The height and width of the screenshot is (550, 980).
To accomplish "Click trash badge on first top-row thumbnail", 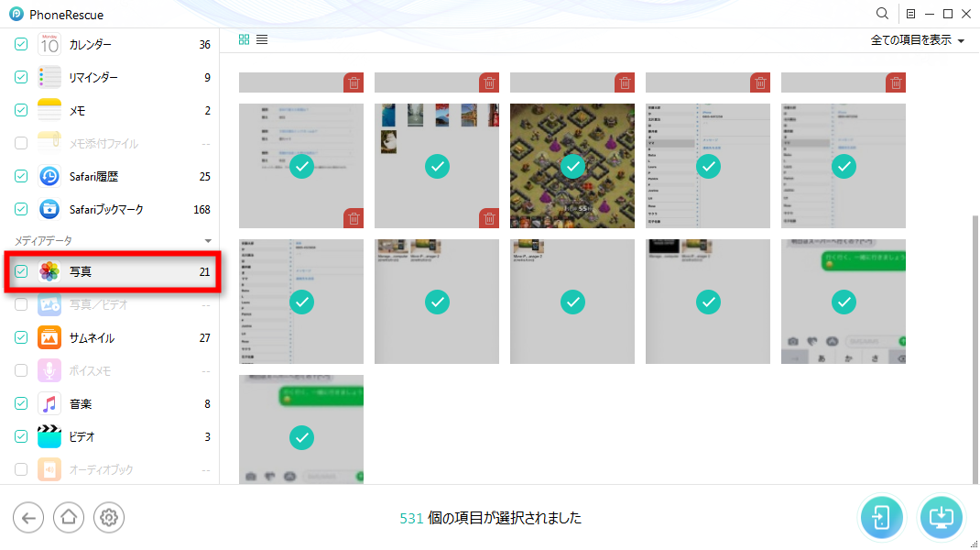I will pyautogui.click(x=354, y=82).
